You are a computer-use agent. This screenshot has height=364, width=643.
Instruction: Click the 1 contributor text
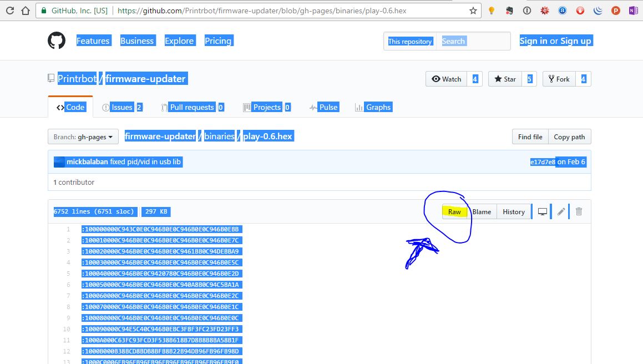74,182
